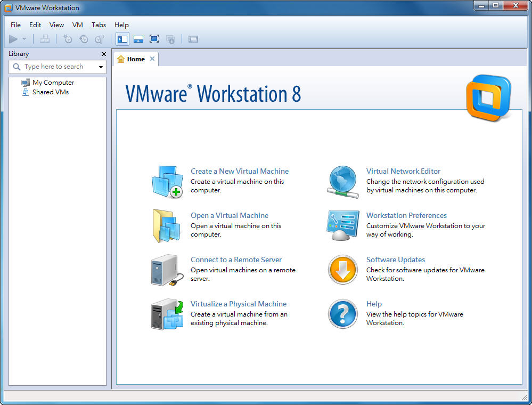Open the File menu
532x405 pixels.
[x=15, y=25]
